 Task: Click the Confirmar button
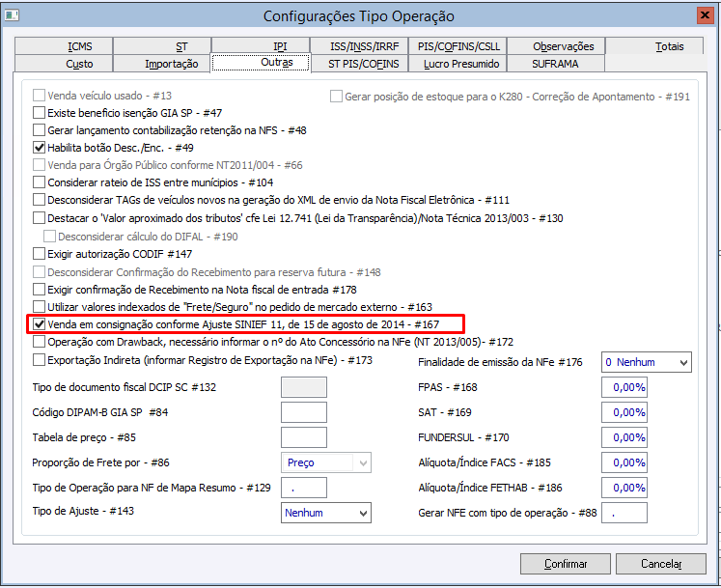pyautogui.click(x=565, y=564)
